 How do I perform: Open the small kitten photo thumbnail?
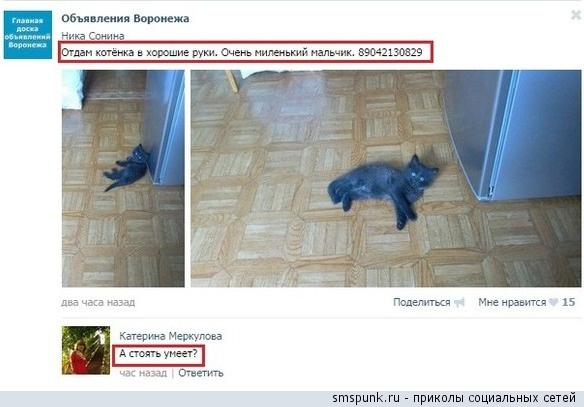(x=123, y=178)
